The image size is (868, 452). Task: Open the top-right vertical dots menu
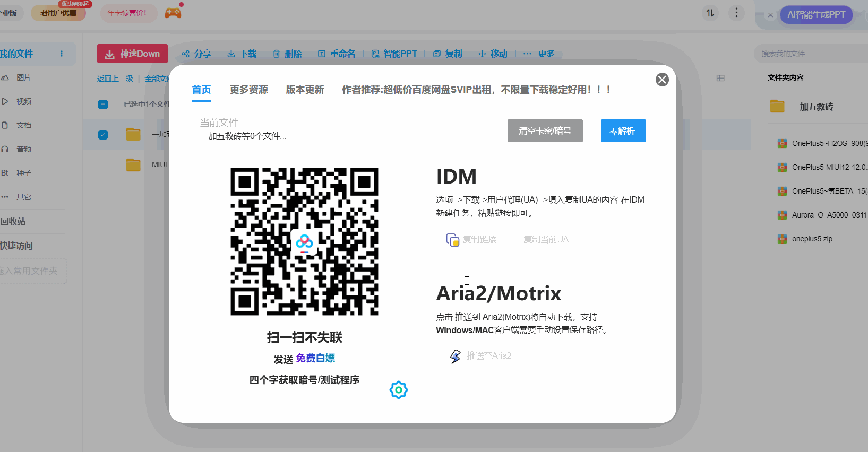click(x=736, y=13)
